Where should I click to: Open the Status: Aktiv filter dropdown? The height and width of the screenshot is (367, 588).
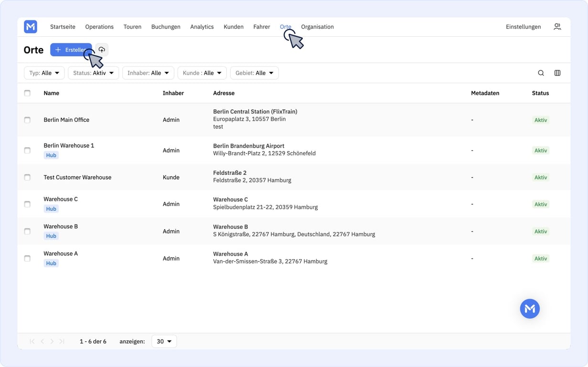tap(93, 73)
